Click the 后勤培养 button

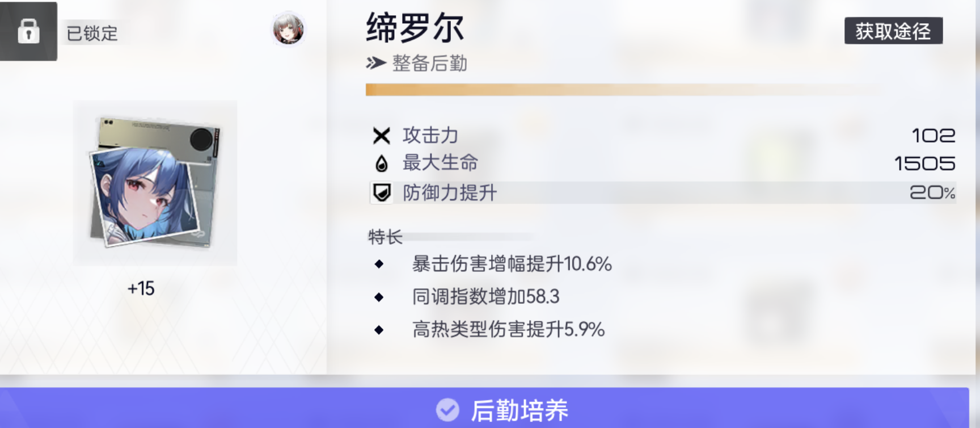484,408
